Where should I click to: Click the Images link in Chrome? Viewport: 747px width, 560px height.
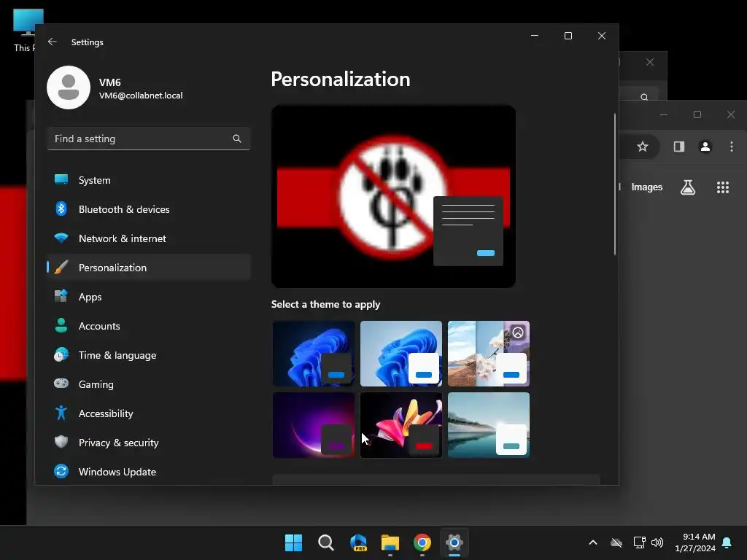pyautogui.click(x=646, y=187)
